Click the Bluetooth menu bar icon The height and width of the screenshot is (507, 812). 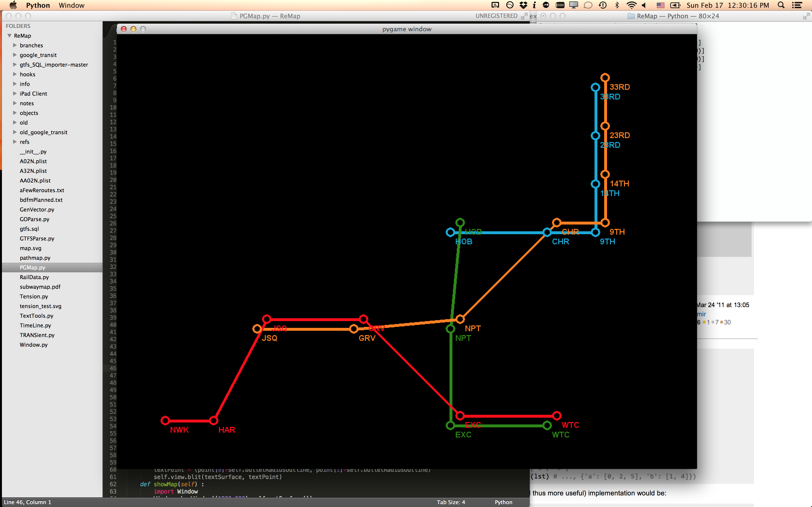coord(617,5)
